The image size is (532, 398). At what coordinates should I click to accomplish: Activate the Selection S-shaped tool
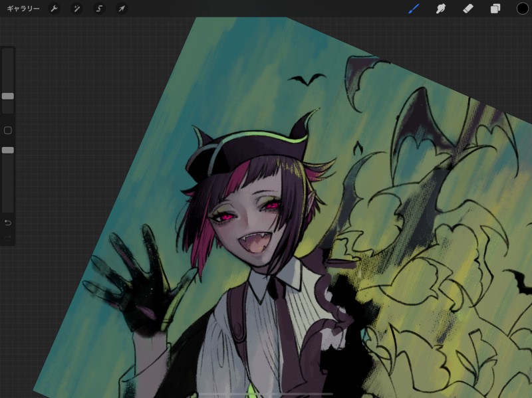(99, 9)
